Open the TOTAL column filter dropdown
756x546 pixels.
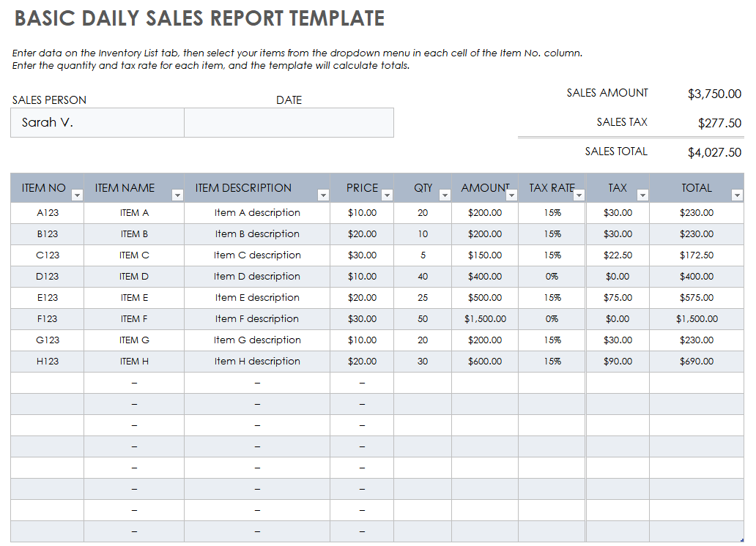click(737, 195)
